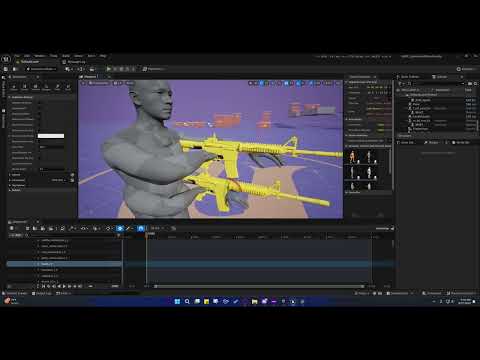Viewport: 480px width, 360px height.
Task: Open Revision Control in status bar
Action: 461,293
